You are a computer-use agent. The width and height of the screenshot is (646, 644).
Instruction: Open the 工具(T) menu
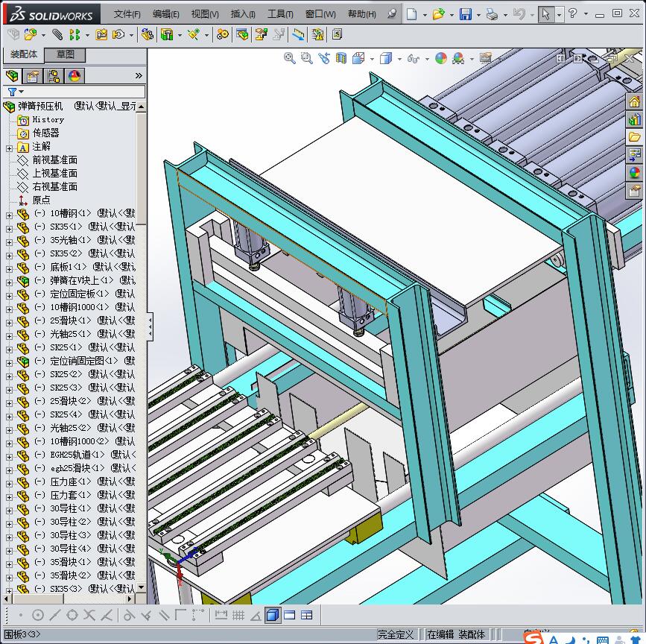pos(280,14)
